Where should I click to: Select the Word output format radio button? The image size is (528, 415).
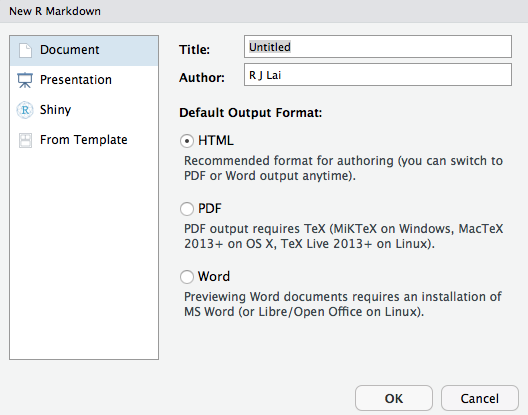[187, 277]
